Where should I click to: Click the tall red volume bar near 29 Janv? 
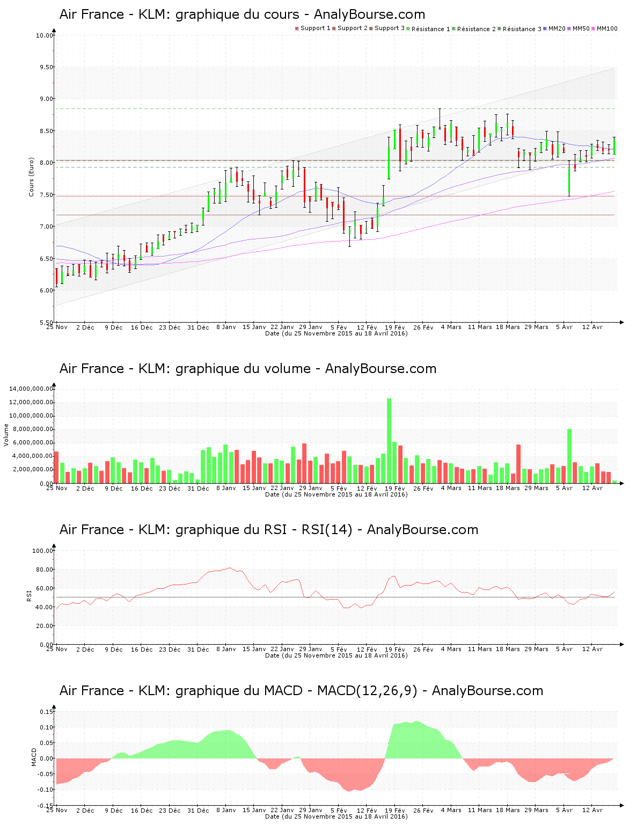(x=304, y=463)
